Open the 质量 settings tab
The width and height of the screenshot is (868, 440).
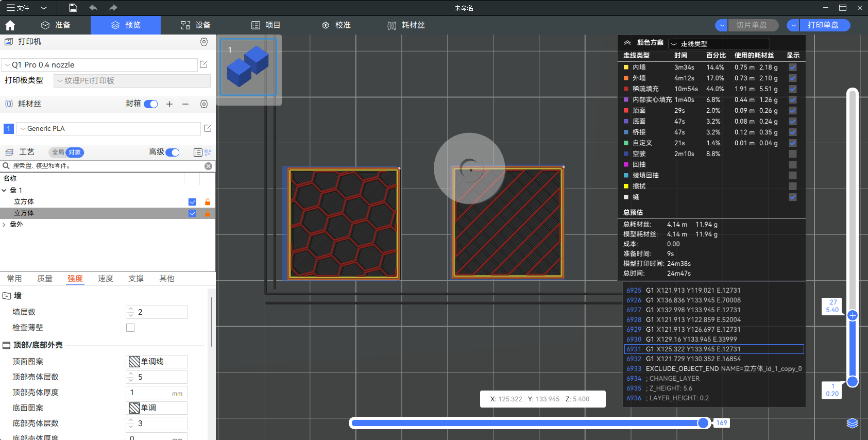(45, 279)
